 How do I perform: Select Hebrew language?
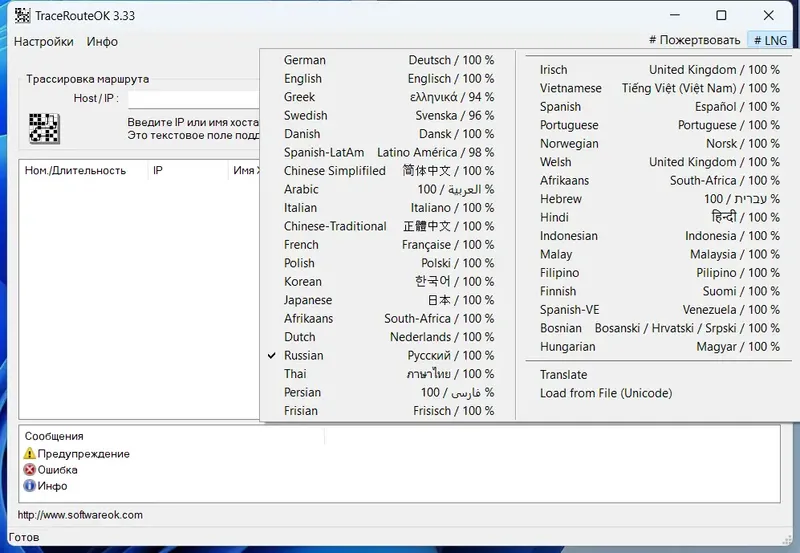659,198
